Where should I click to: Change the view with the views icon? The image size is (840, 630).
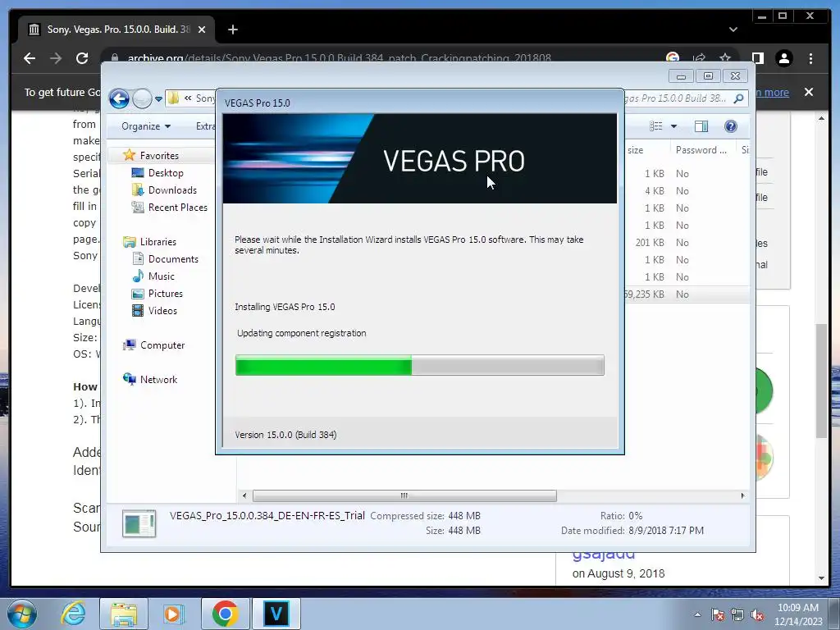[x=656, y=126]
